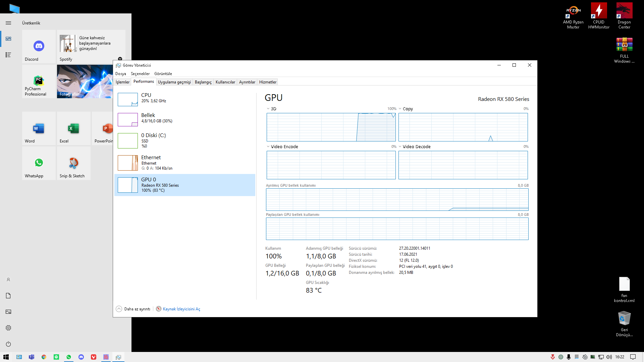This screenshot has height=362, width=644.
Task: Click the Daha az ayrıntı button
Action: 133,309
